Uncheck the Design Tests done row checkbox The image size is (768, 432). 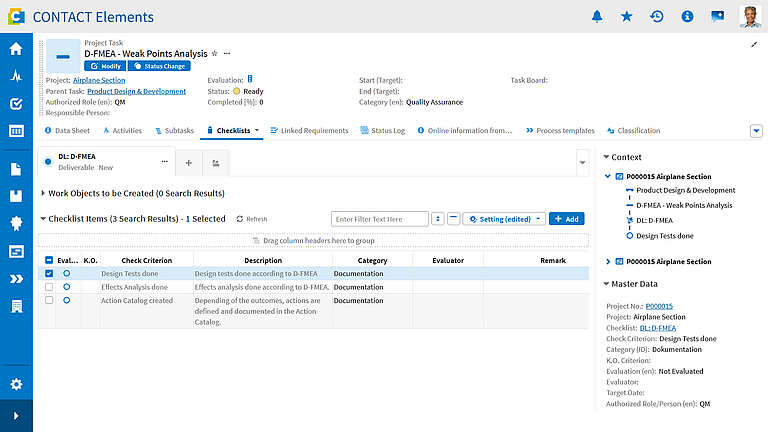[x=49, y=274]
